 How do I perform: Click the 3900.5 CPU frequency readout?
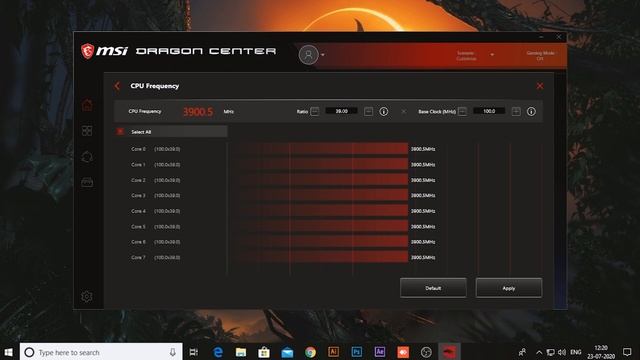click(x=198, y=111)
